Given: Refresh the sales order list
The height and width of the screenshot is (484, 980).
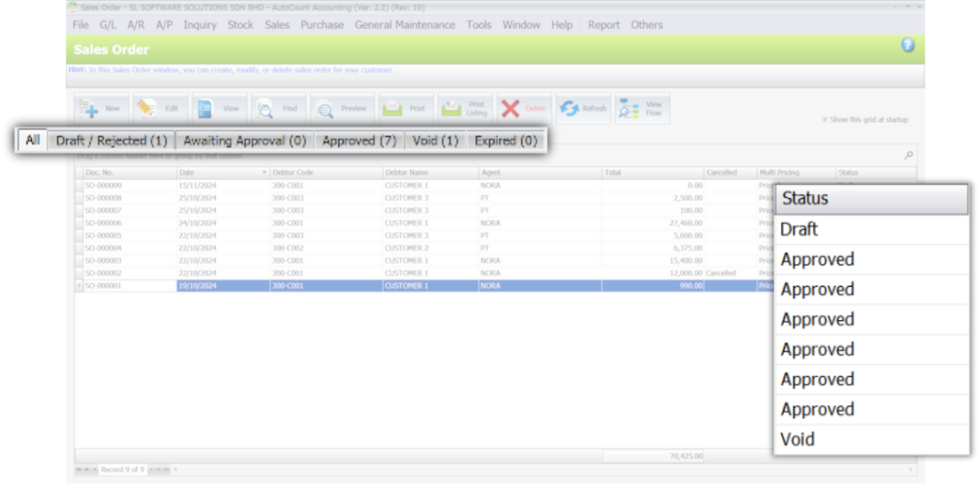Looking at the screenshot, I should click(583, 109).
